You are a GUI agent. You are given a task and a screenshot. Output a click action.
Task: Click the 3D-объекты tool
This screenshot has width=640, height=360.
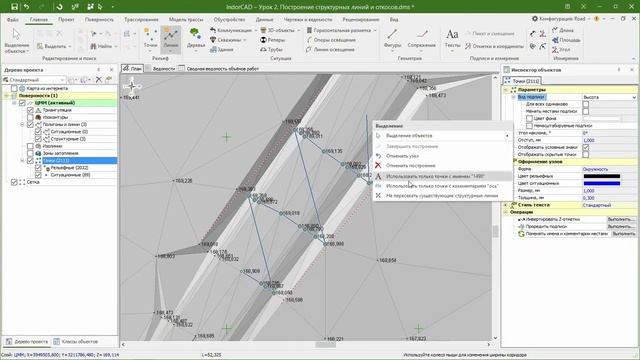click(x=280, y=30)
